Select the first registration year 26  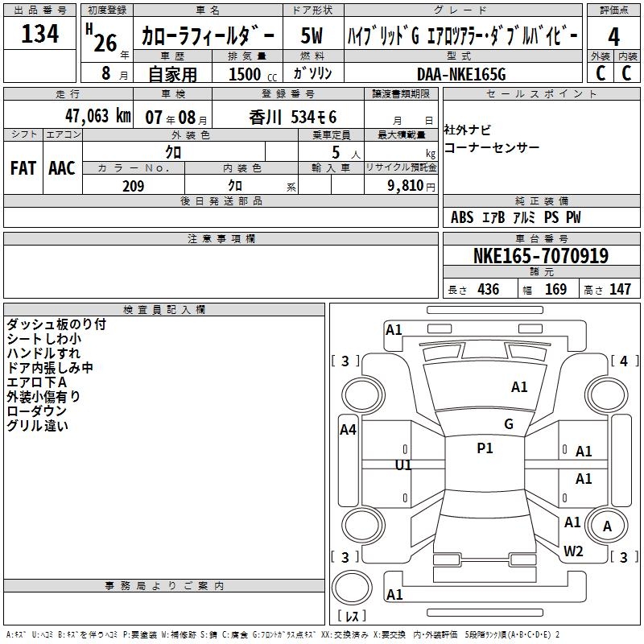[105, 43]
